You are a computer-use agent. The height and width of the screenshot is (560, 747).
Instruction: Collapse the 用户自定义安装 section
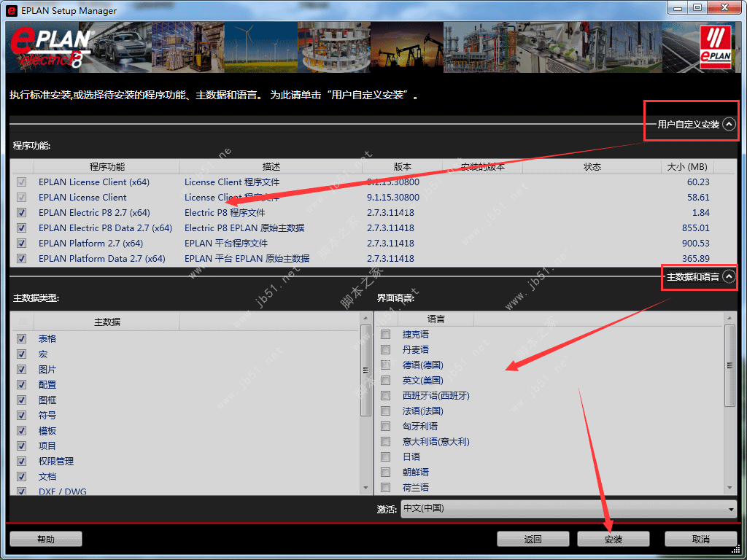point(729,124)
